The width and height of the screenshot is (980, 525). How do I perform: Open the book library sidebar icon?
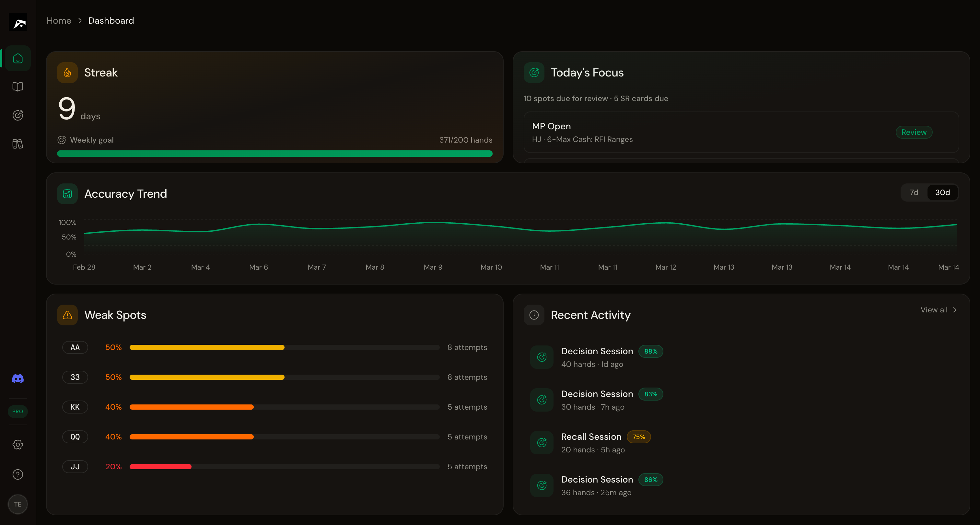pyautogui.click(x=18, y=87)
